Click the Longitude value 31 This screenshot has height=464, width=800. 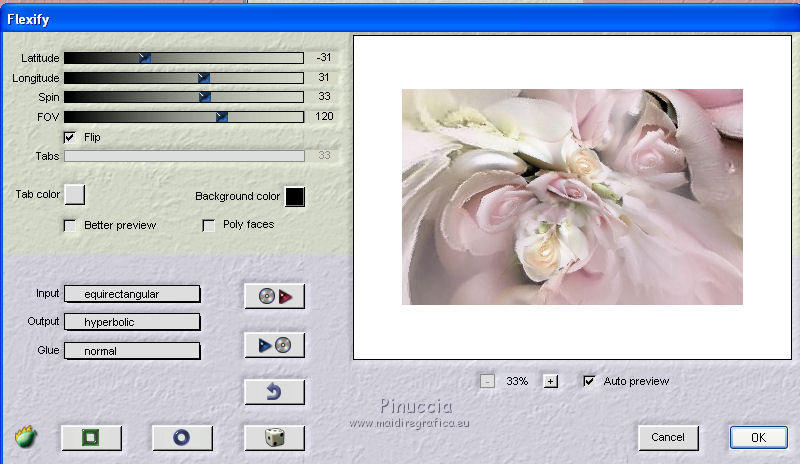tap(323, 77)
